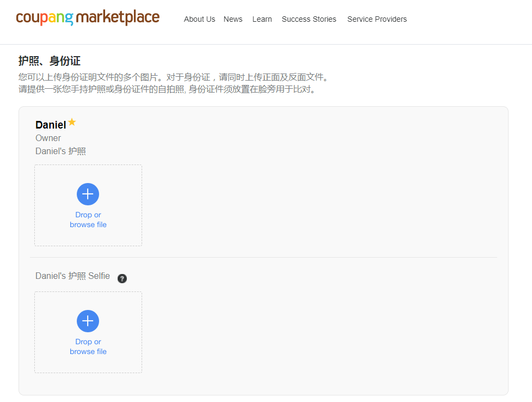Click 'Drop or browse file' for Daniel's 护照
532x402 pixels.
[88, 220]
